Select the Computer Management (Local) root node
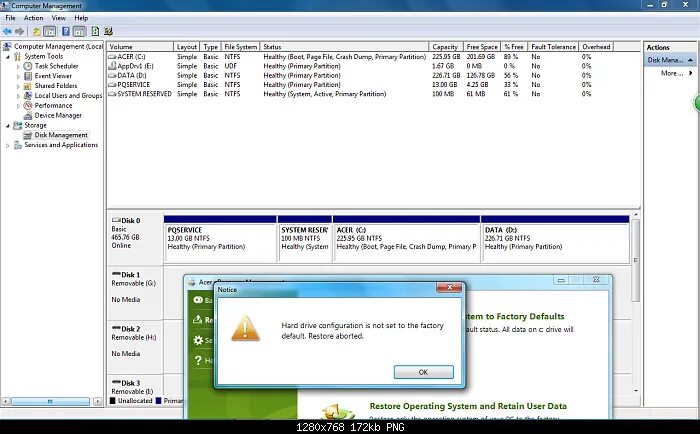700x434 pixels. [x=58, y=46]
